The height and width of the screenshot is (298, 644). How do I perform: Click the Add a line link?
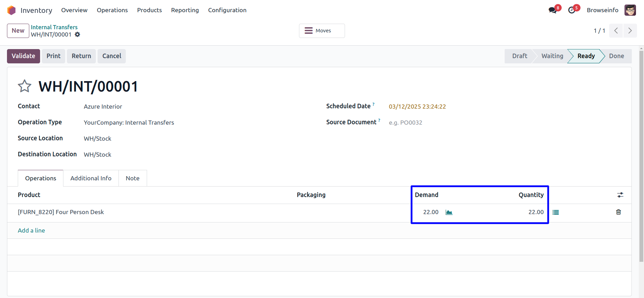pos(31,230)
